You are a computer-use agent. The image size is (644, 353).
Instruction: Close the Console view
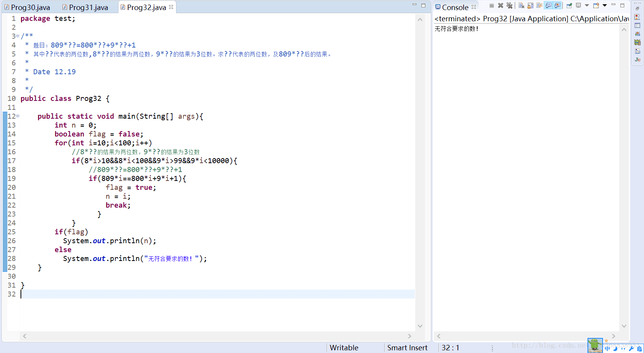click(x=474, y=7)
